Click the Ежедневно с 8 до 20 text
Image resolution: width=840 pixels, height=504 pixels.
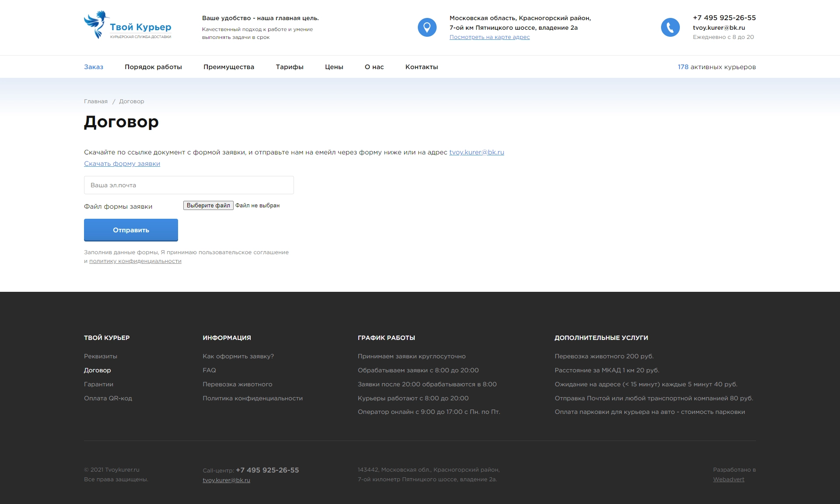coord(723,37)
